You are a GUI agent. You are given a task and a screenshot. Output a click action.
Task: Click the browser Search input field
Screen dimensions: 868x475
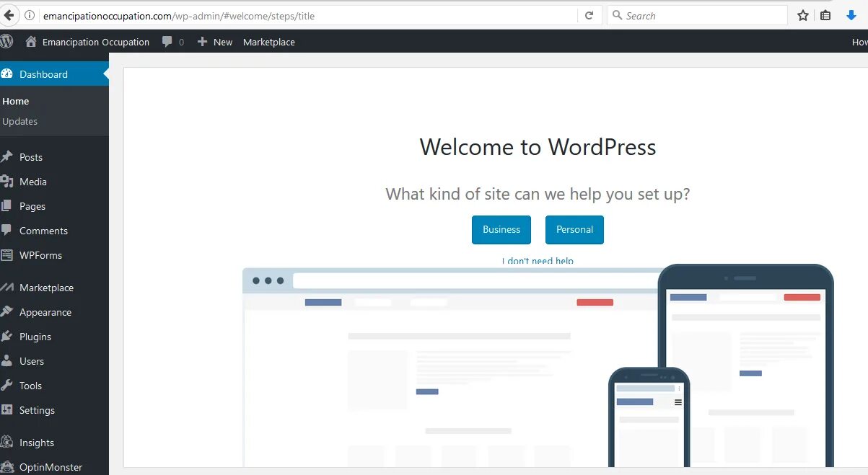[x=697, y=15]
